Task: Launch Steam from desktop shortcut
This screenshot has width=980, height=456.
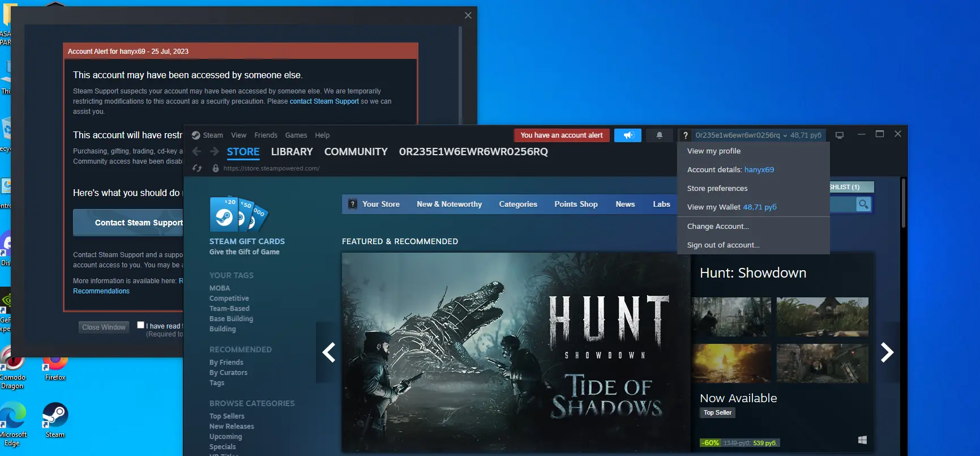Action: [55, 420]
